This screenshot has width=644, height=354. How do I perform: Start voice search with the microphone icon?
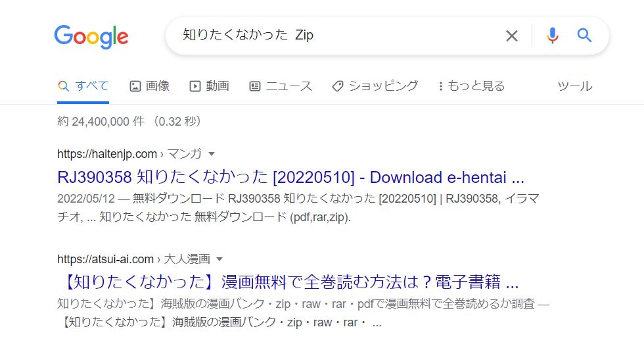click(553, 36)
